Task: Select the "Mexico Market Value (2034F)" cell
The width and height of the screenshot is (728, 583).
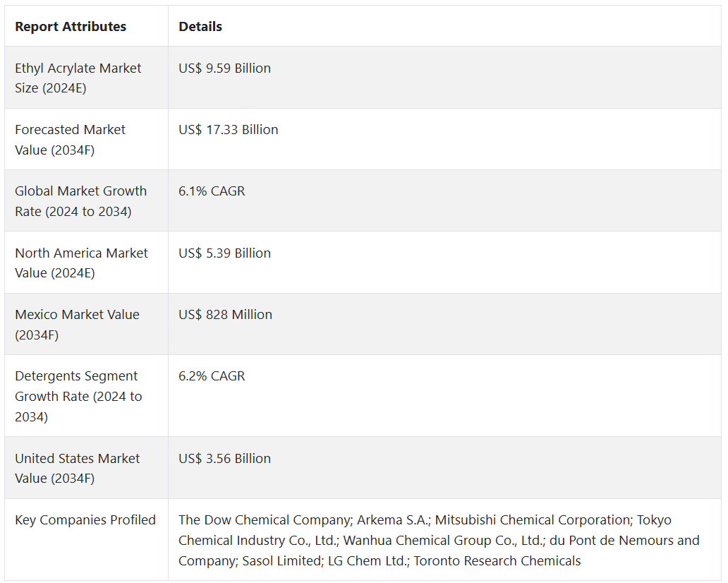Action: pyautogui.click(x=77, y=324)
